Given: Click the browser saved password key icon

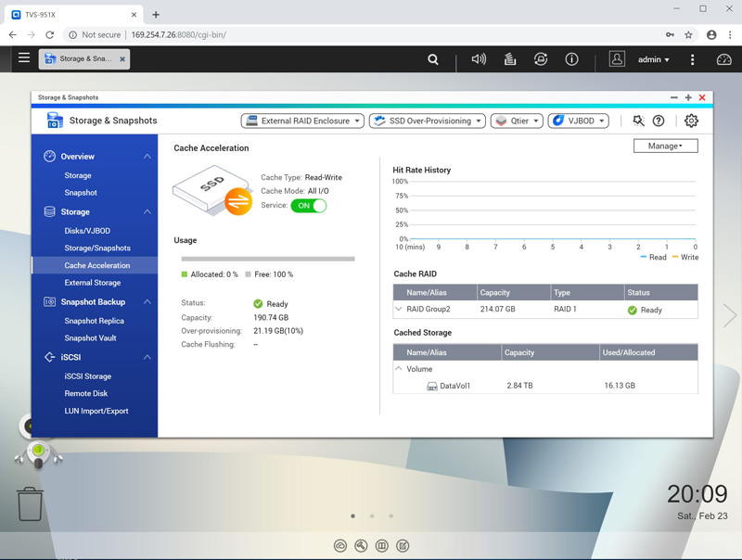Looking at the screenshot, I should point(670,34).
